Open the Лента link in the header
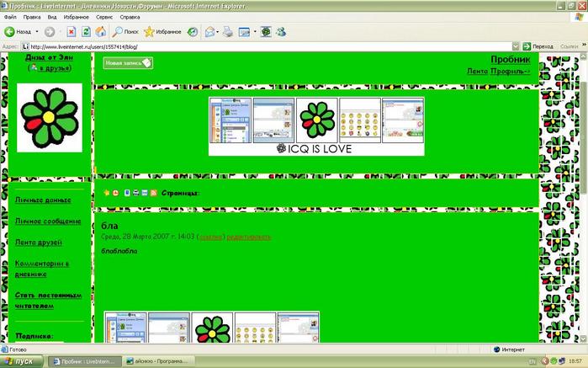 pos(477,71)
